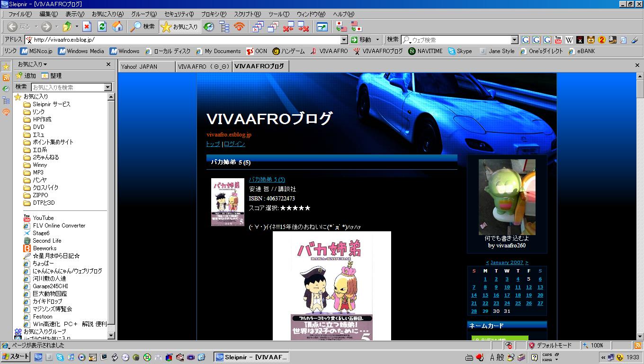Open YouTube entry in favorites list
The width and height of the screenshot is (644, 364).
[38, 218]
